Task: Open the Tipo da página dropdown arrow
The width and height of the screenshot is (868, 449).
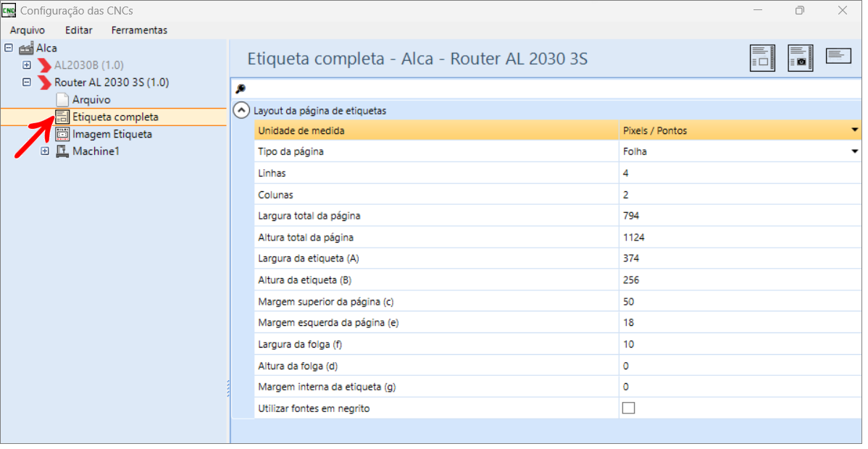Action: pos(855,151)
